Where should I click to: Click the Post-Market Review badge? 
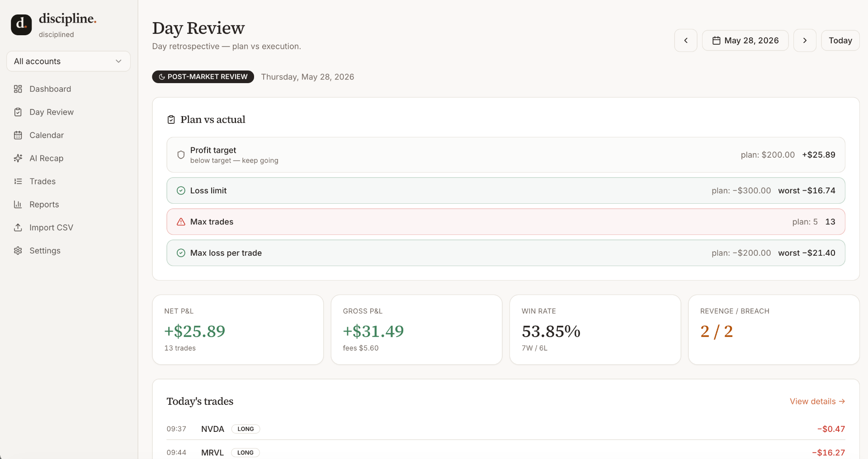203,77
